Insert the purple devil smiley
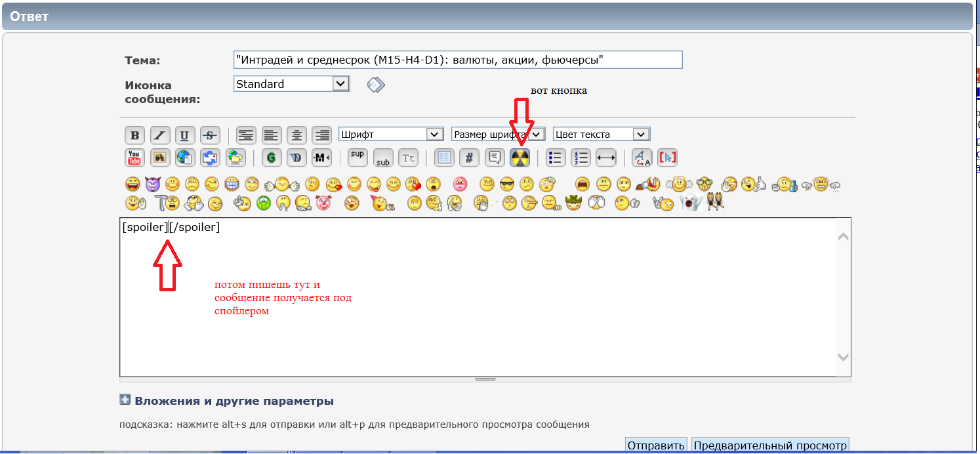 153,184
